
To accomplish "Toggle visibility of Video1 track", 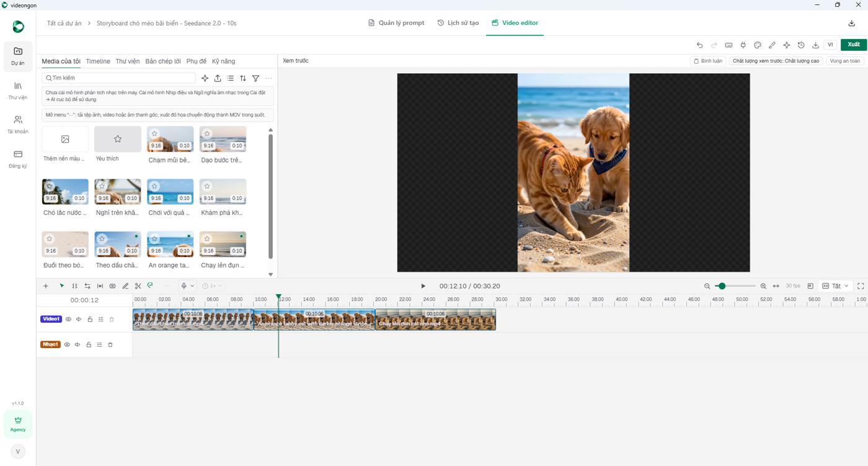I will tap(68, 319).
